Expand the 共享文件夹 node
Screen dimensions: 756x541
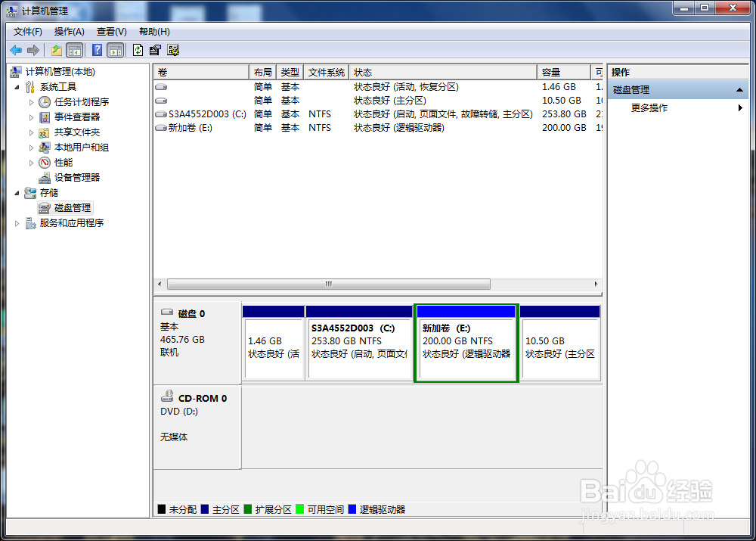(31, 132)
